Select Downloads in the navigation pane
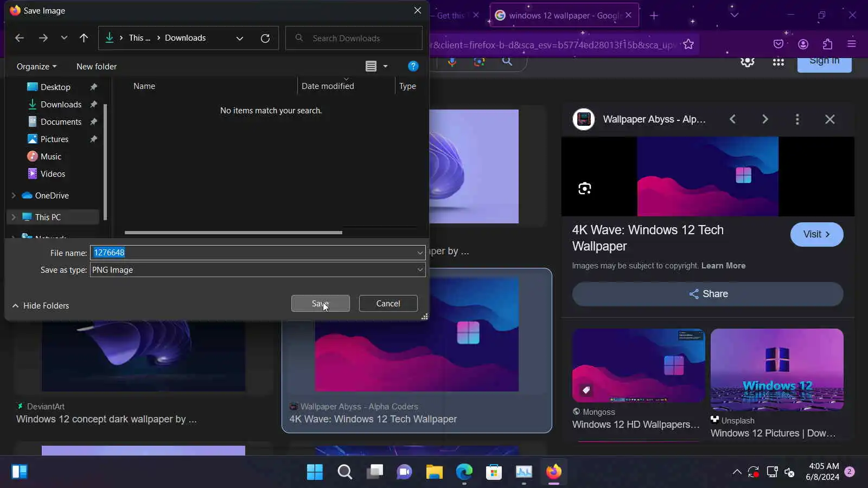Screen dimensions: 868x488 pos(61,104)
